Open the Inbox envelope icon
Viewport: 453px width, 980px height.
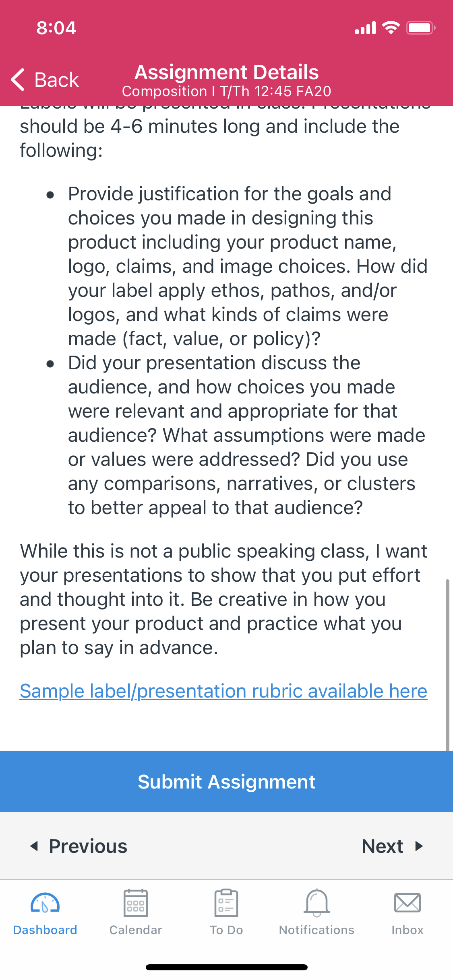(x=407, y=903)
